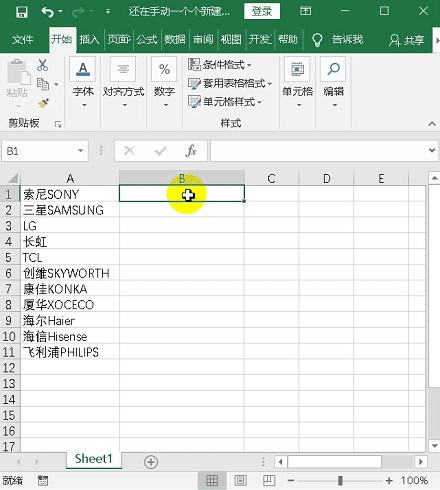Expand the 粘贴 paste options arrow
Image resolution: width=440 pixels, height=490 pixels.
18,106
